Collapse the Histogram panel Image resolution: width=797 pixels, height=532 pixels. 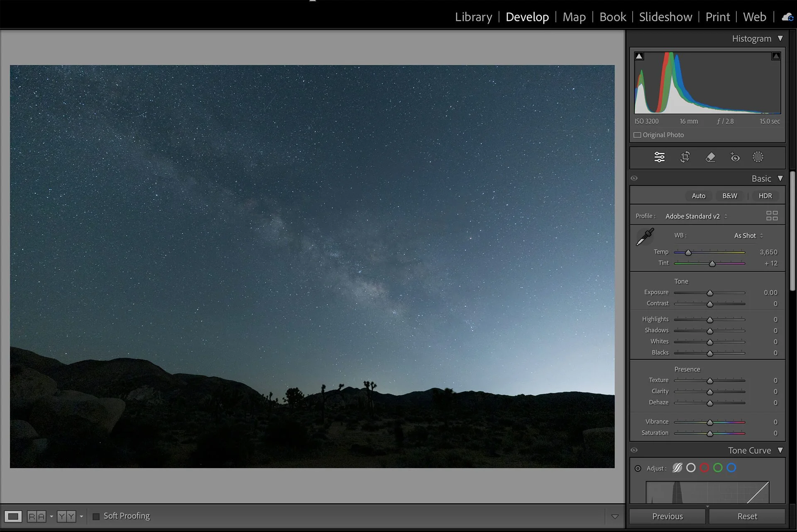780,39
